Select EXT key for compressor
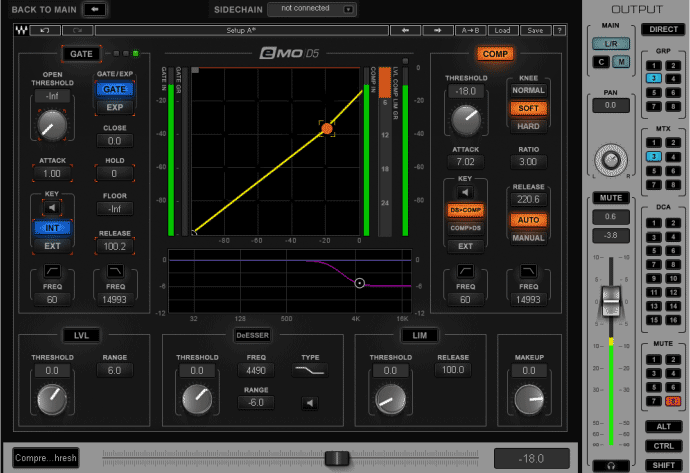690x473 pixels. (x=465, y=246)
